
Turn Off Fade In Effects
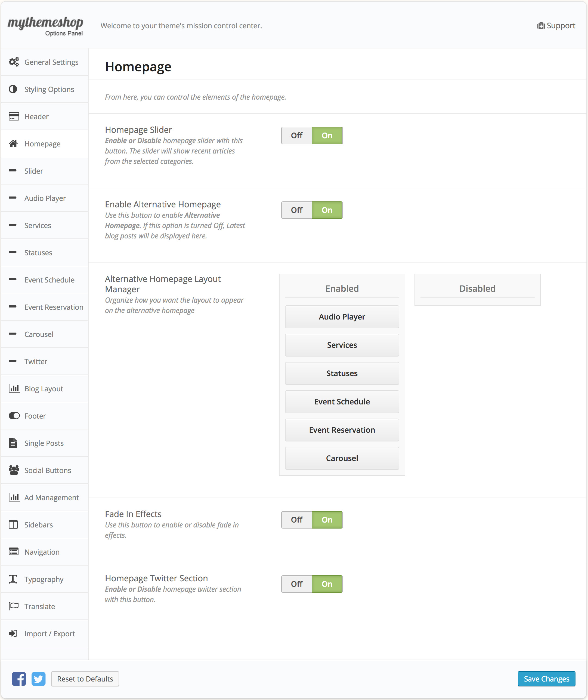(296, 520)
